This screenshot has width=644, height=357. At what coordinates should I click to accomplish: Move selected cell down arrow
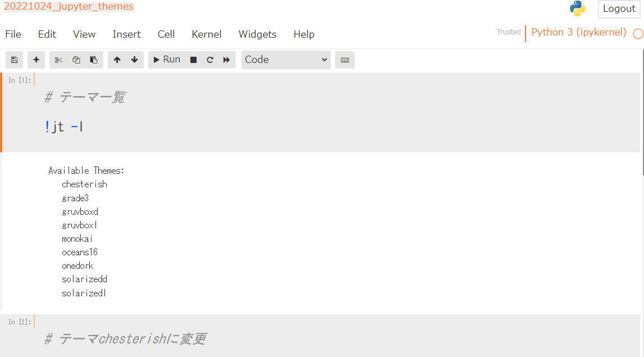134,60
